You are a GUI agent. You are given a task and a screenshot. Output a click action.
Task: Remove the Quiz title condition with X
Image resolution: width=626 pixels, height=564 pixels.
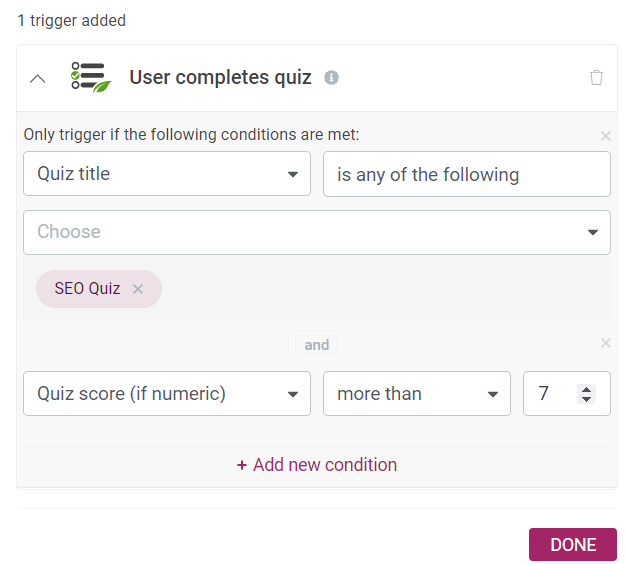pyautogui.click(x=605, y=135)
